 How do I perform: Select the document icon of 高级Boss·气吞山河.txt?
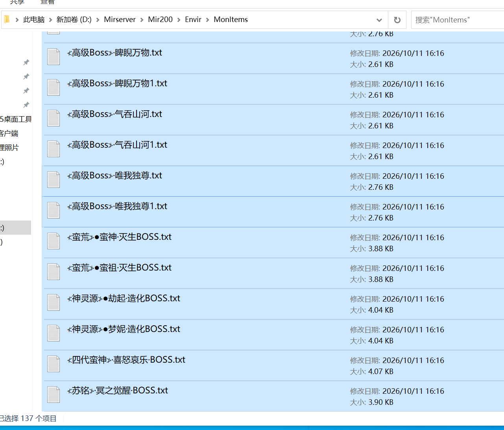tap(54, 118)
